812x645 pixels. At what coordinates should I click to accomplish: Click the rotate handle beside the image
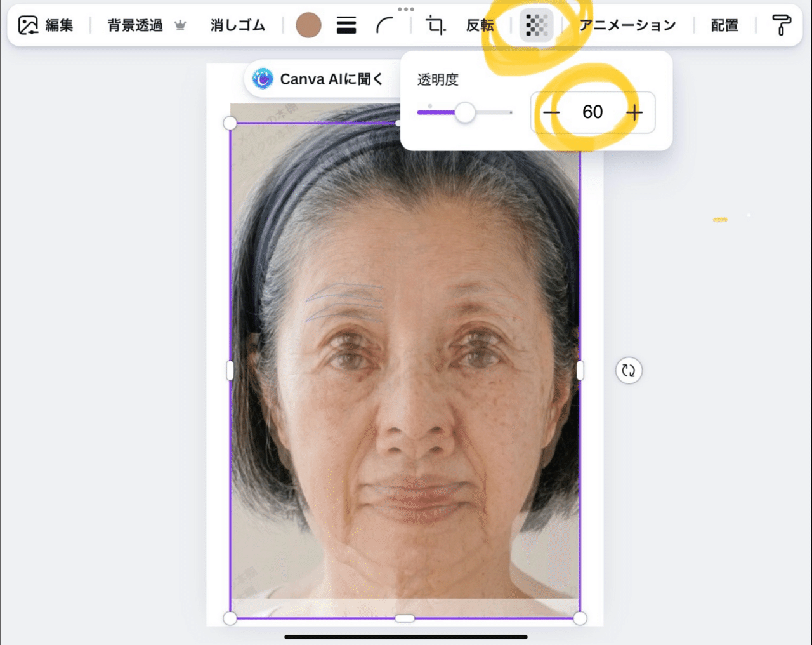point(629,371)
